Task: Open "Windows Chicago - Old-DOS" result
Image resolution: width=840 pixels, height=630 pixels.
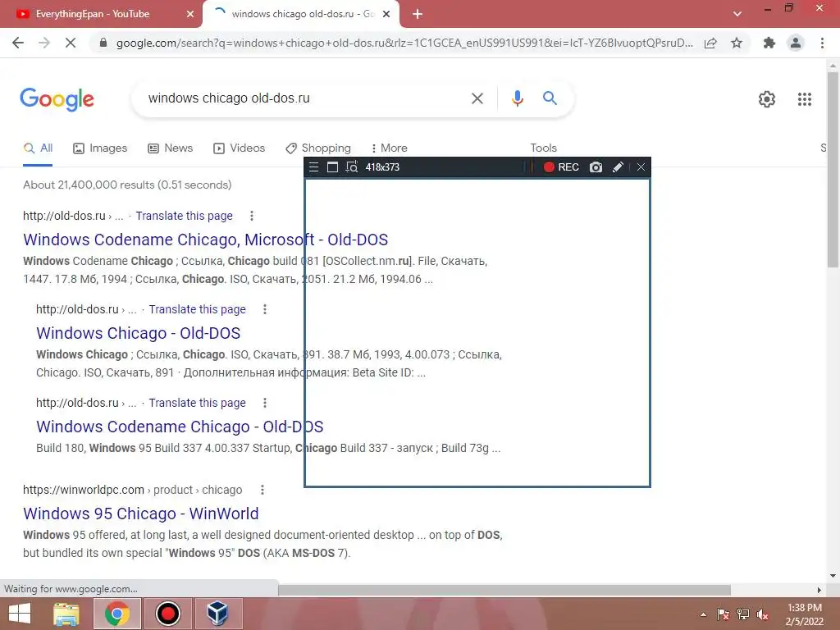Action: coord(138,333)
